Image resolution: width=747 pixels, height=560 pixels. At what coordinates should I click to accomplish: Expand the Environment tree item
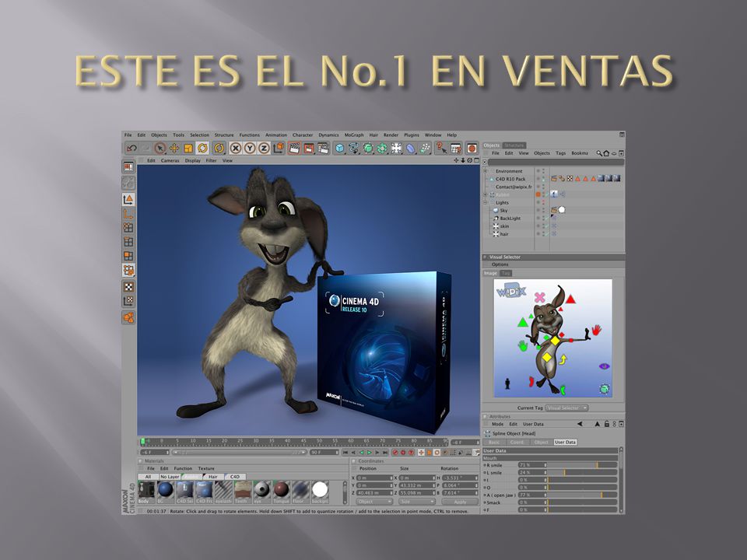[486, 171]
